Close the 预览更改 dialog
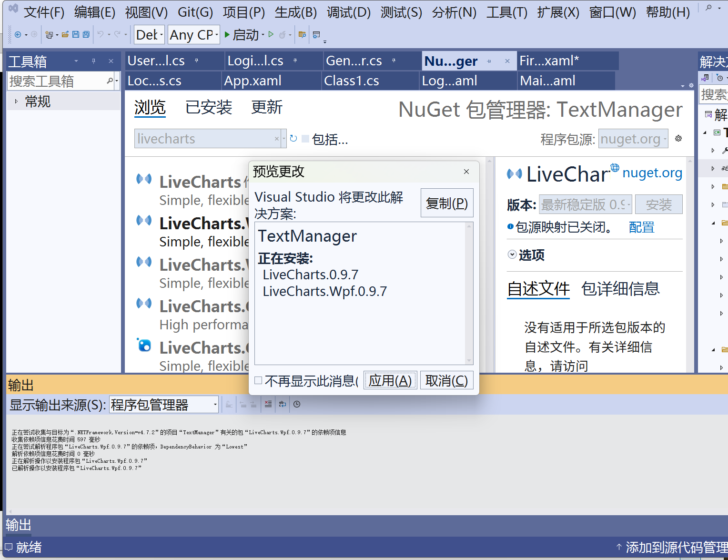 point(466,172)
